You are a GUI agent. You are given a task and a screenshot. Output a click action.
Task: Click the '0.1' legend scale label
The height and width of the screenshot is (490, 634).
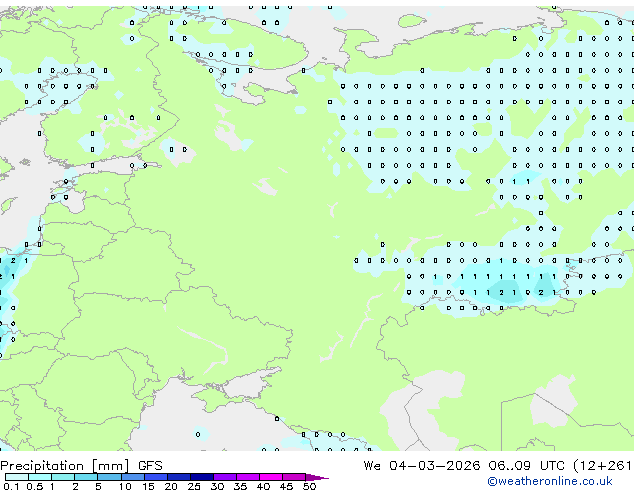11,486
